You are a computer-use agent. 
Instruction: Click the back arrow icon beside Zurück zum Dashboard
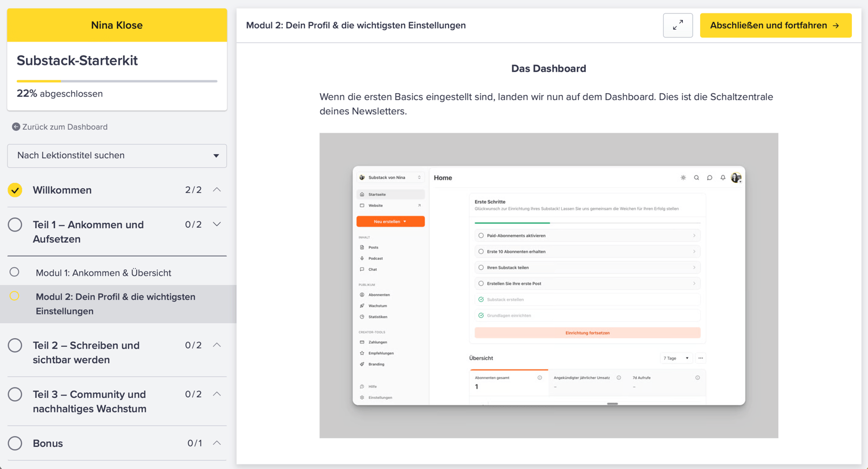pos(16,127)
